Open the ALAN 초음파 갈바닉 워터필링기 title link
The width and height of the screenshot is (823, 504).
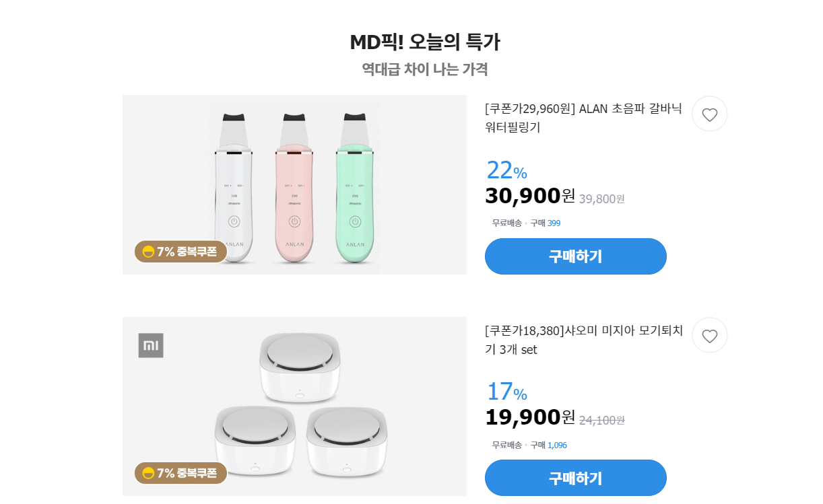point(583,118)
